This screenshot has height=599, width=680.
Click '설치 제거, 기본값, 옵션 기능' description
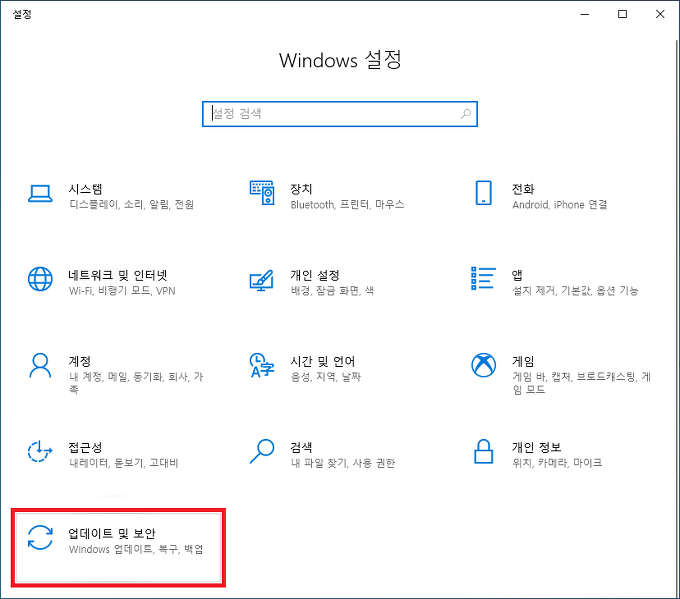point(575,290)
